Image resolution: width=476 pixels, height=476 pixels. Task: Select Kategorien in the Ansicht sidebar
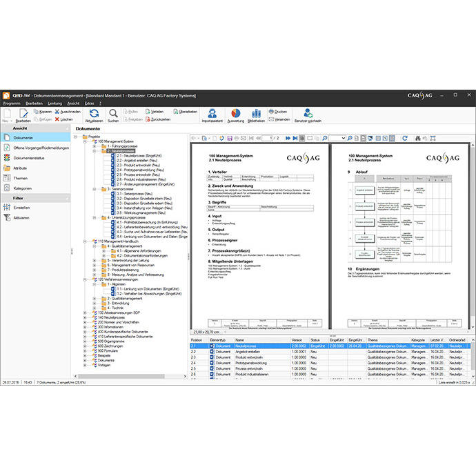(23, 188)
